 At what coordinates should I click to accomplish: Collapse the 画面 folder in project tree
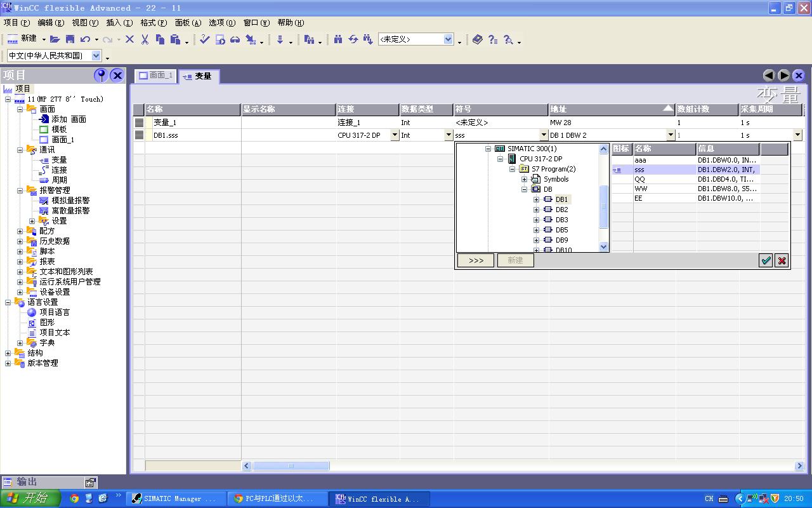pos(20,109)
